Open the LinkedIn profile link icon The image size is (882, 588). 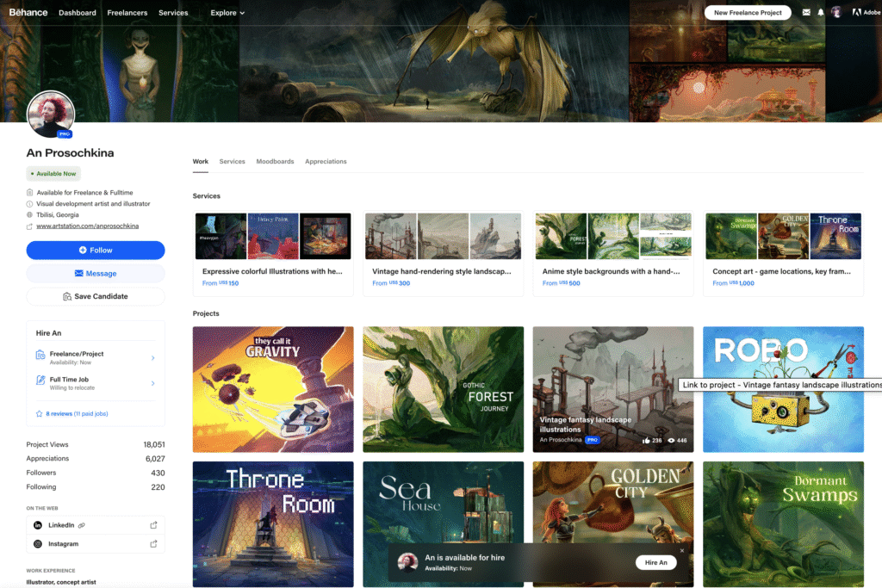click(x=155, y=524)
